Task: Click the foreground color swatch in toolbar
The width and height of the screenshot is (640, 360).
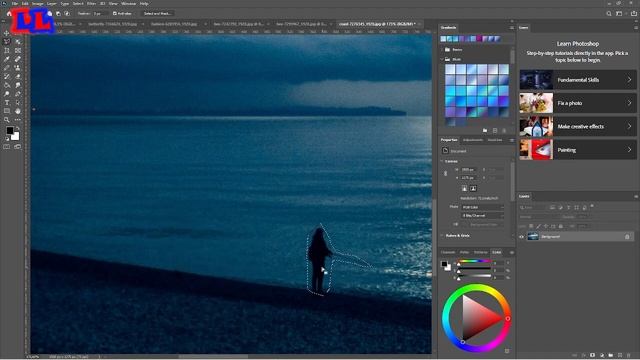Action: pyautogui.click(x=9, y=131)
